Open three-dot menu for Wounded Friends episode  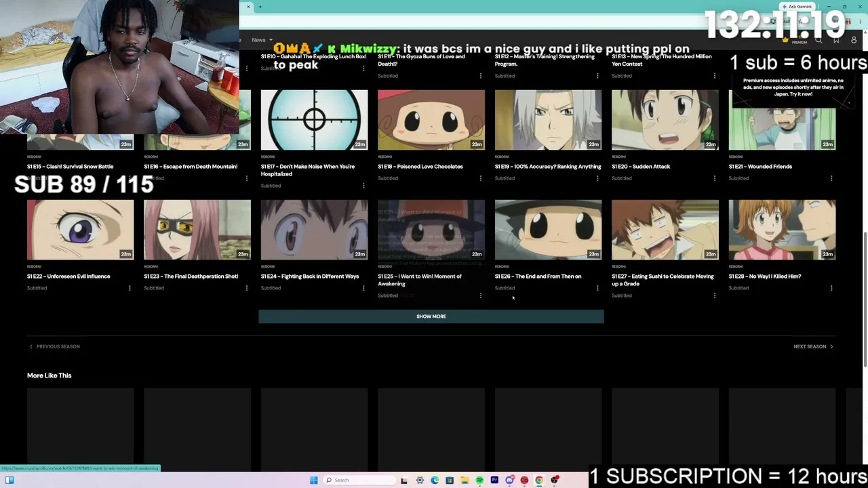click(x=831, y=178)
